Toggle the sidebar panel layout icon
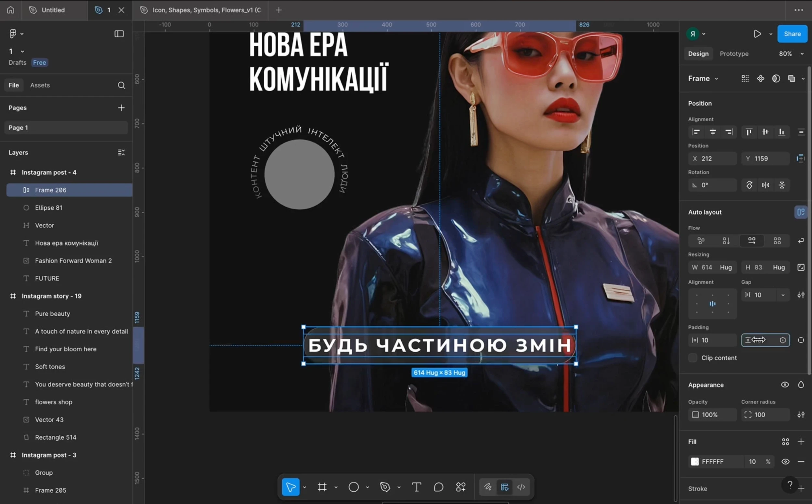 (119, 34)
